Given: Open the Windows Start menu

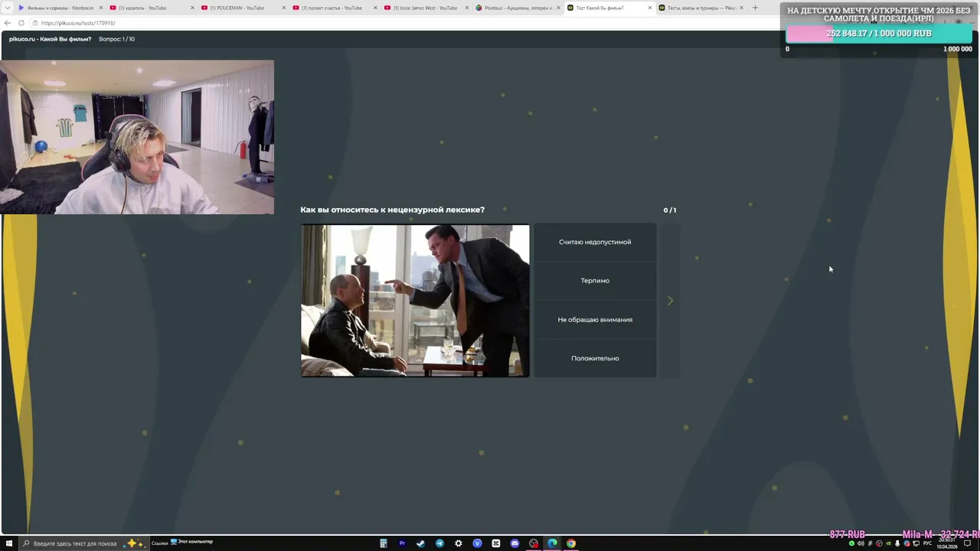Looking at the screenshot, I should (8, 543).
